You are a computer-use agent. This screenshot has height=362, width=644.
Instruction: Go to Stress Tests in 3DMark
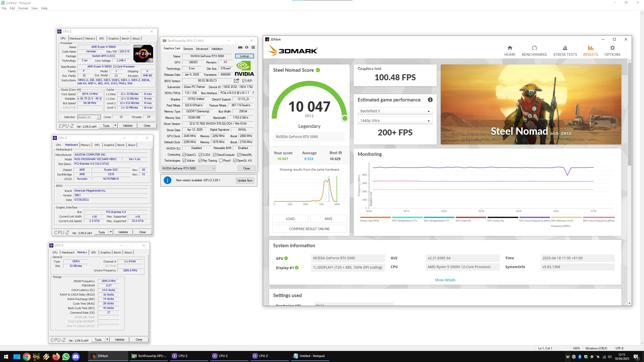(565, 51)
